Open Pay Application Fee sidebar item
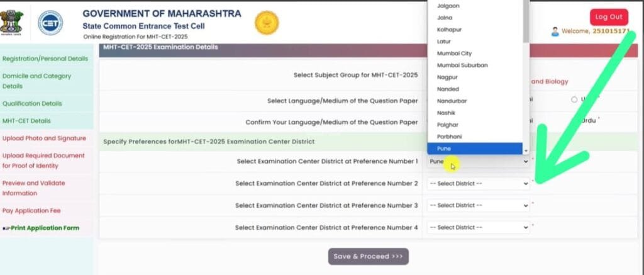Viewport: 644px width, 275px height. point(32,211)
